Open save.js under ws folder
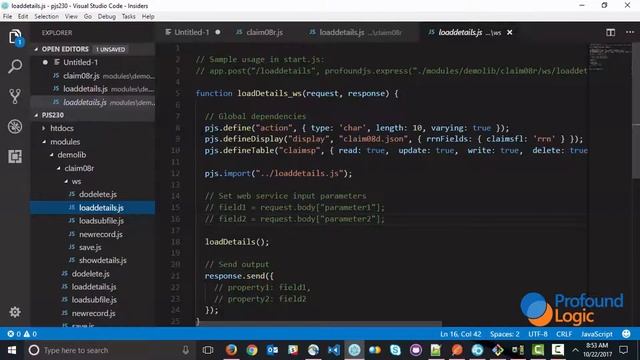The width and height of the screenshot is (640, 360). 90,247
